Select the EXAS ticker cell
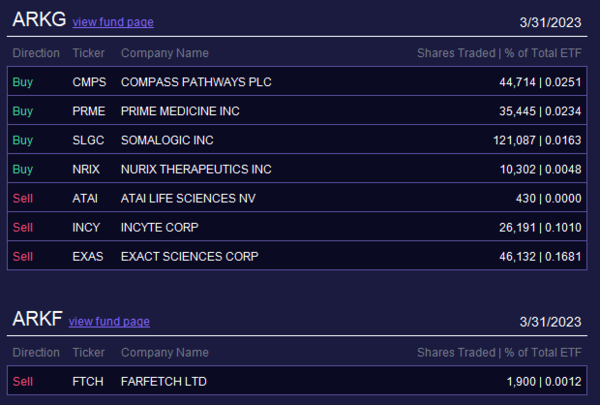Image resolution: width=600 pixels, height=405 pixels. pyautogui.click(x=88, y=256)
